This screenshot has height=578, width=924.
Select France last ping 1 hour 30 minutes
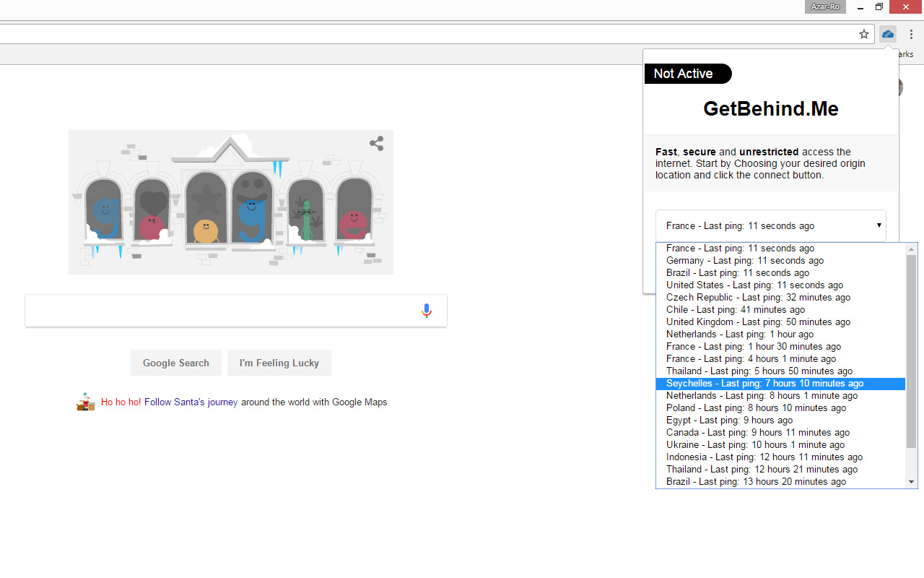point(780,346)
